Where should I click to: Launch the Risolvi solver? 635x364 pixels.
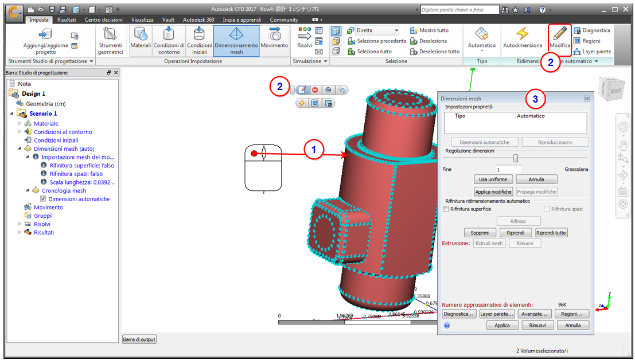[305, 38]
